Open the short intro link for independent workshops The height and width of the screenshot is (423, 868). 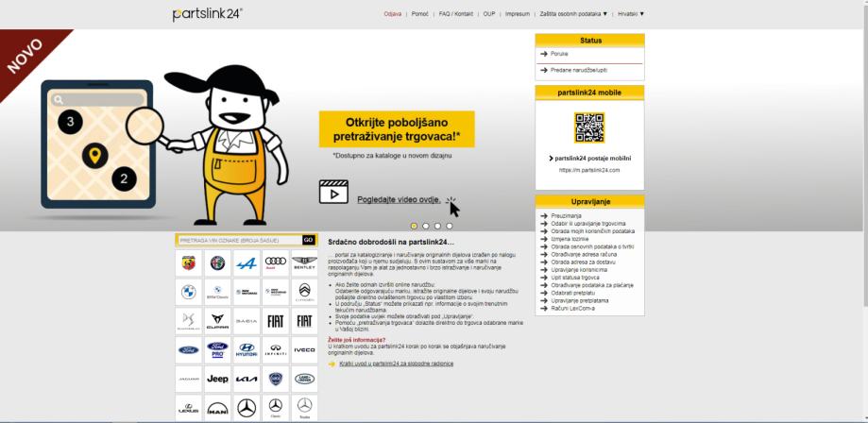click(397, 364)
